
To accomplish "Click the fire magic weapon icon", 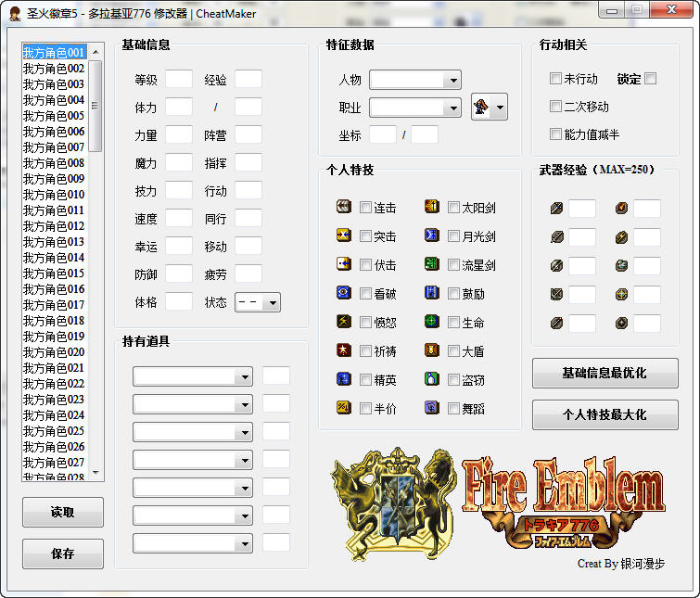I will (x=622, y=209).
